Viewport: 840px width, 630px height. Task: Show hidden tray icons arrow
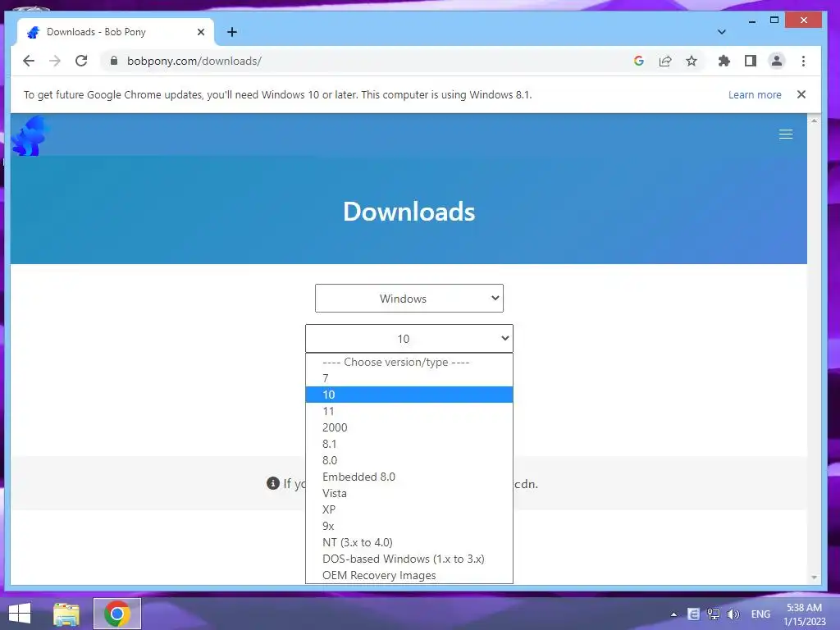(674, 614)
